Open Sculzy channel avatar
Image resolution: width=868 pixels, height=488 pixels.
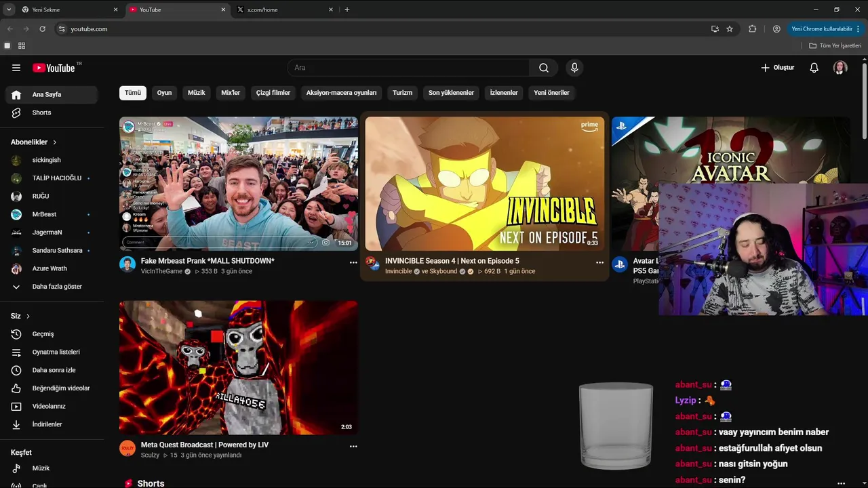pyautogui.click(x=127, y=448)
